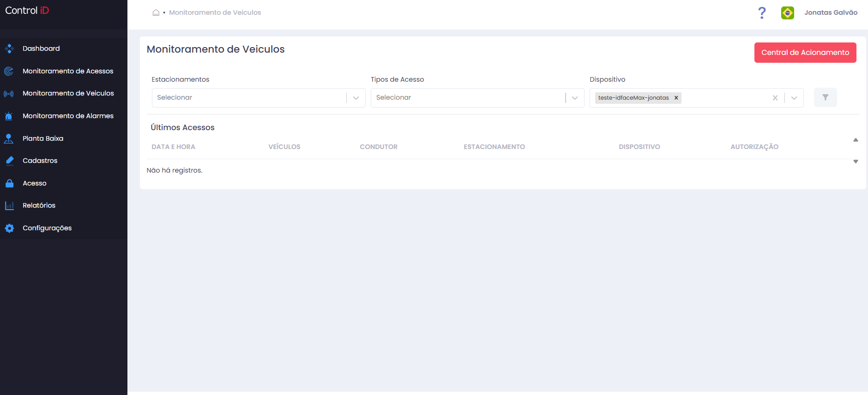This screenshot has width=868, height=395.
Task: Expand the Tipos de Acesso dropdown
Action: pos(575,98)
